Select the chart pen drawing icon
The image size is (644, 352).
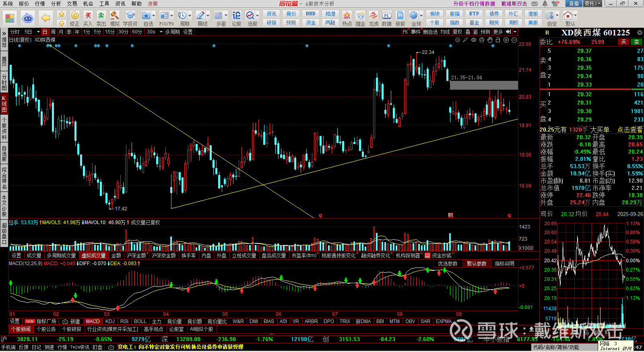(466, 40)
